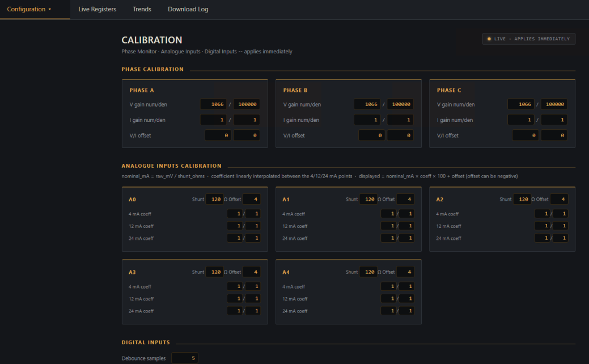Edit Phase C V gain numerator field

click(520, 104)
